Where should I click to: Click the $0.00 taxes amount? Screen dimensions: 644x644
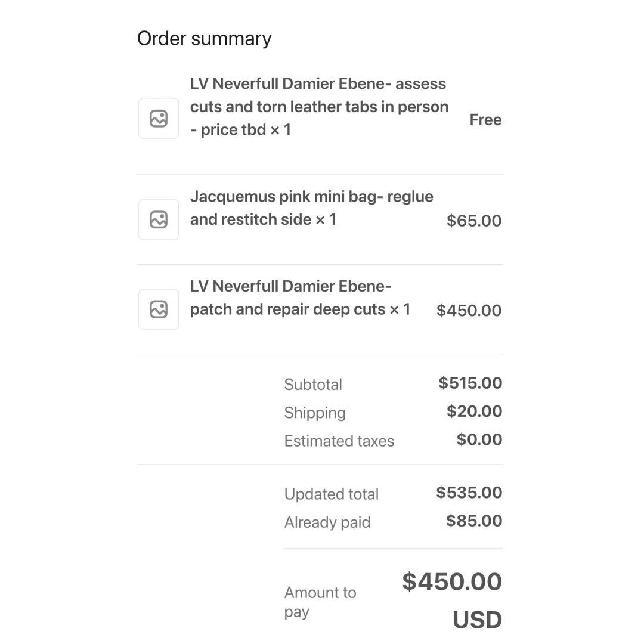pyautogui.click(x=479, y=440)
